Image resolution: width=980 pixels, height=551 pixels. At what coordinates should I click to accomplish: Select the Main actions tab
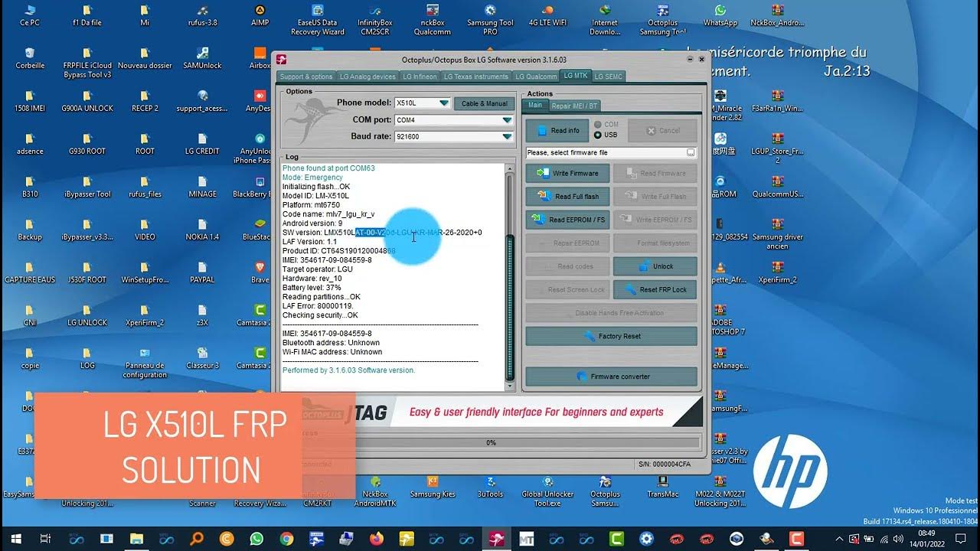535,105
